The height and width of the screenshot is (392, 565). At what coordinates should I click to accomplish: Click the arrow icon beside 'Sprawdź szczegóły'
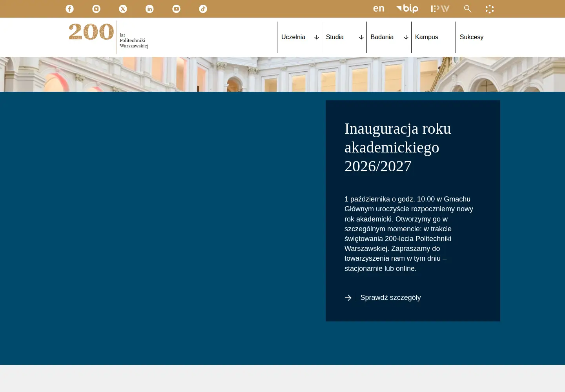tap(348, 298)
